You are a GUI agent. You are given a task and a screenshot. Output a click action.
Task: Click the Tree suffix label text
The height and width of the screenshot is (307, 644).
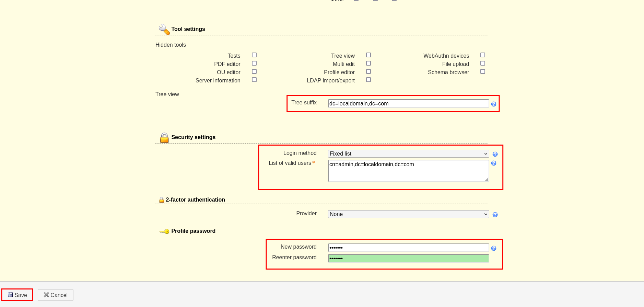click(304, 102)
